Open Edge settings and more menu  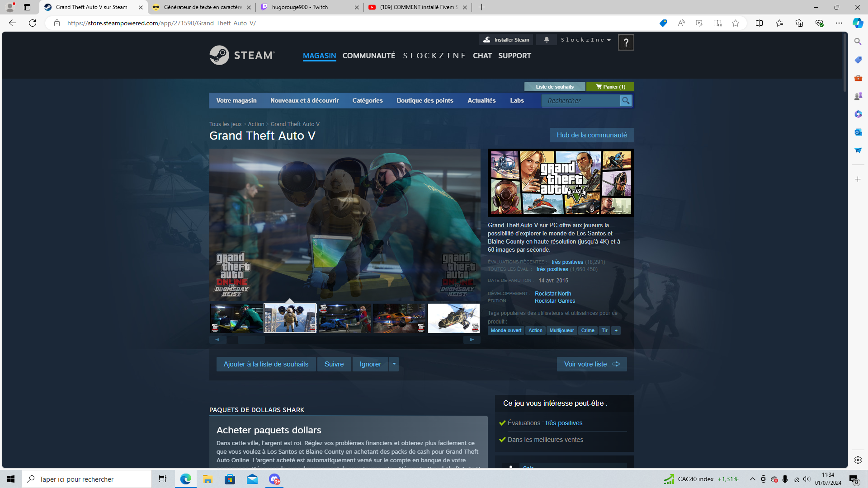[839, 23]
